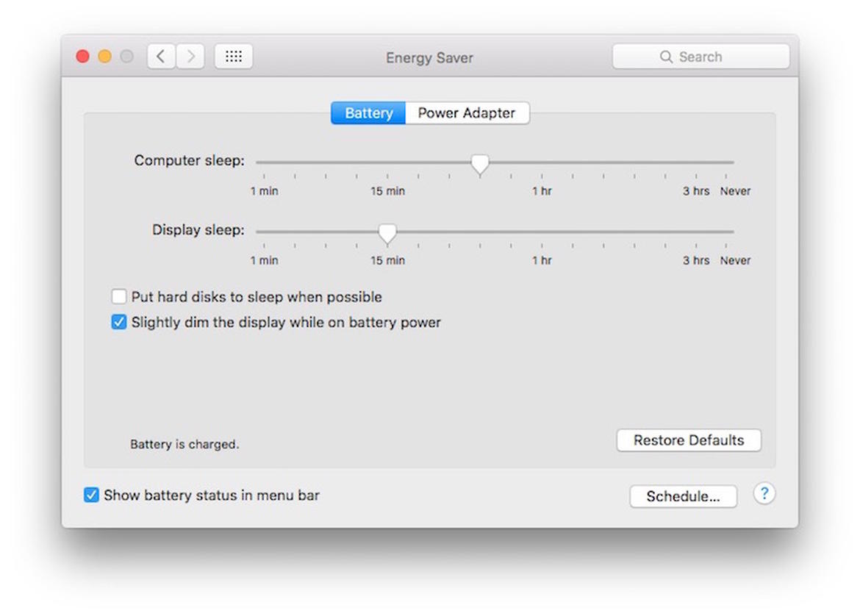Viewport: 860px width, 616px height.
Task: Click the gray zoom window control
Action: pos(126,56)
